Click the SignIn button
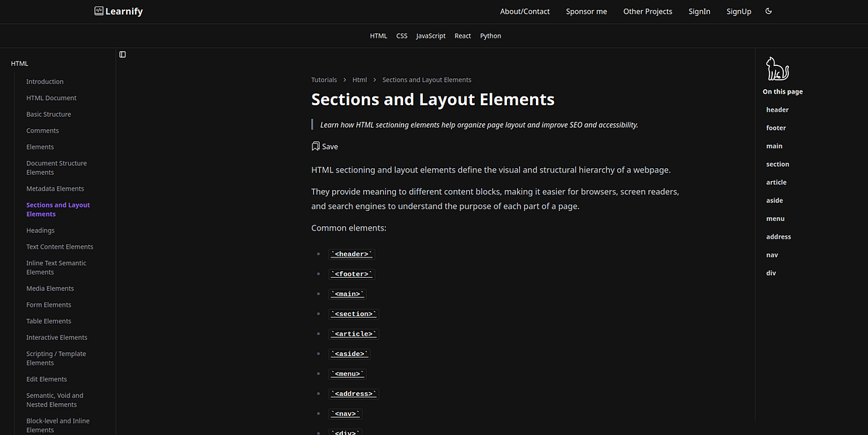The width and height of the screenshot is (868, 435). [x=699, y=12]
